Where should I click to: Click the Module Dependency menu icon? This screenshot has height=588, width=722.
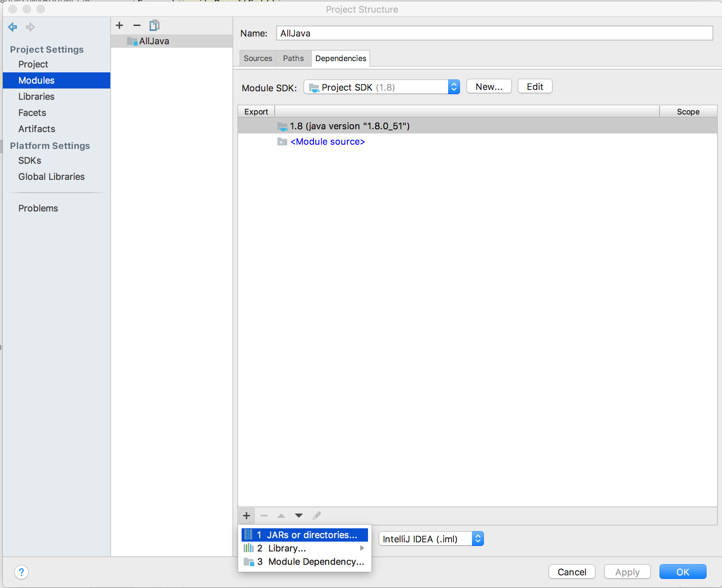(249, 562)
